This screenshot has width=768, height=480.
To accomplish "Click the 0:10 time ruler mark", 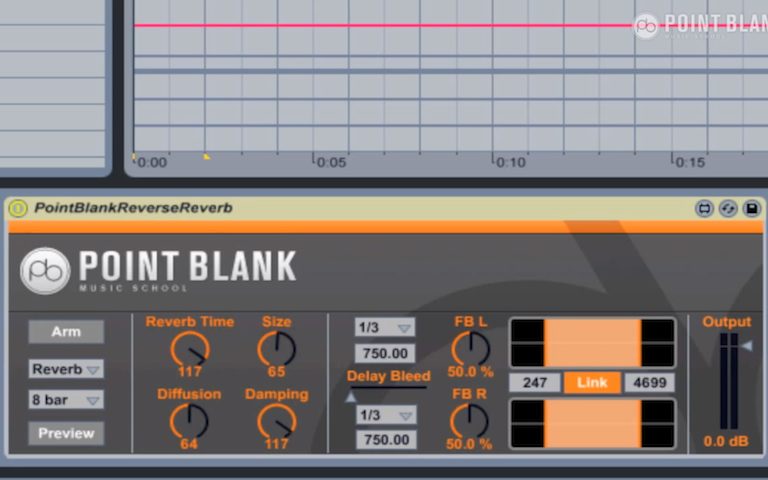I will pos(510,162).
